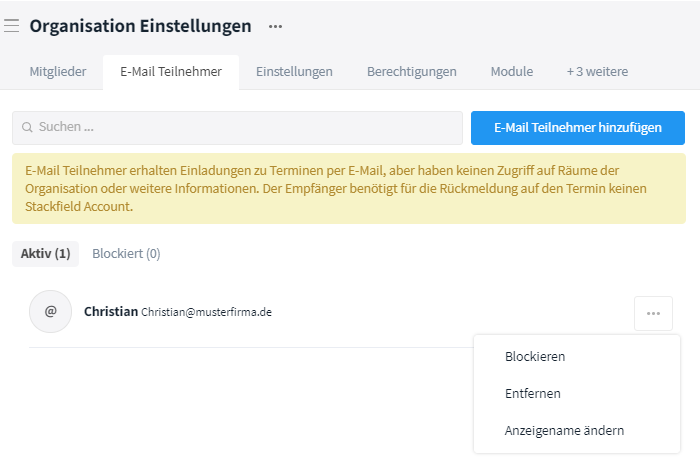Pick 'Anzeigename ändern' from the menu

pos(564,430)
